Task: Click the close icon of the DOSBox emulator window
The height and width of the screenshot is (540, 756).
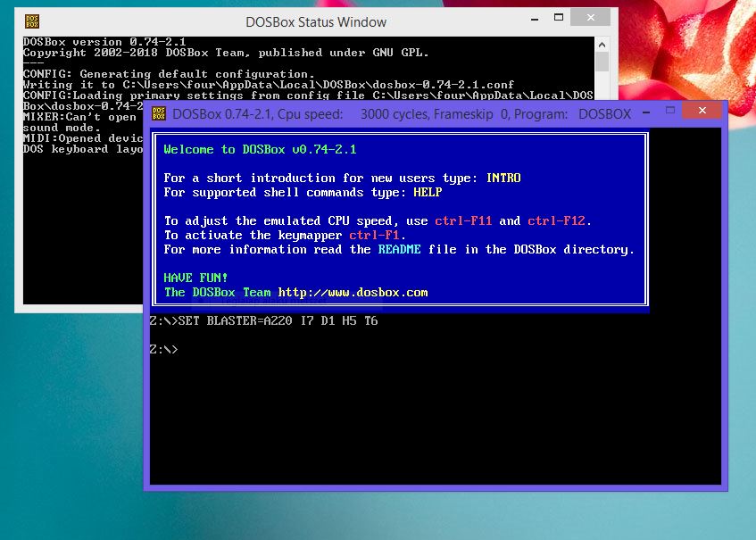Action: tap(702, 110)
